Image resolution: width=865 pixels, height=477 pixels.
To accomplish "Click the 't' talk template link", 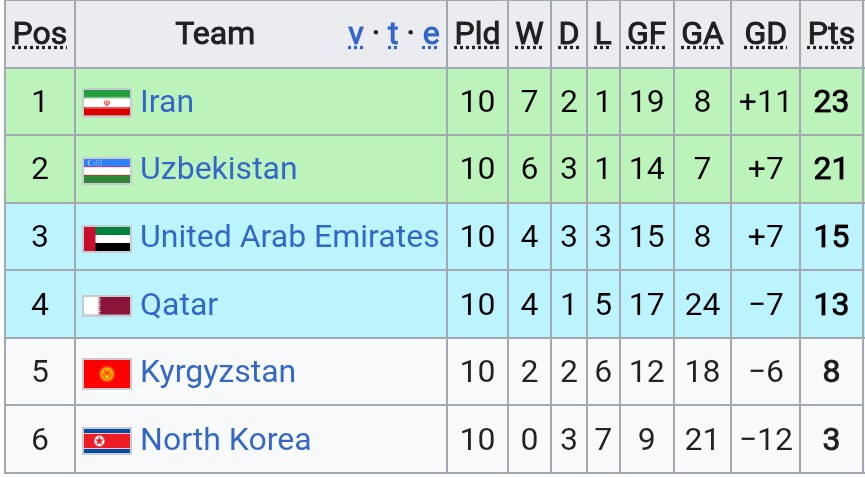I will click(x=393, y=34).
